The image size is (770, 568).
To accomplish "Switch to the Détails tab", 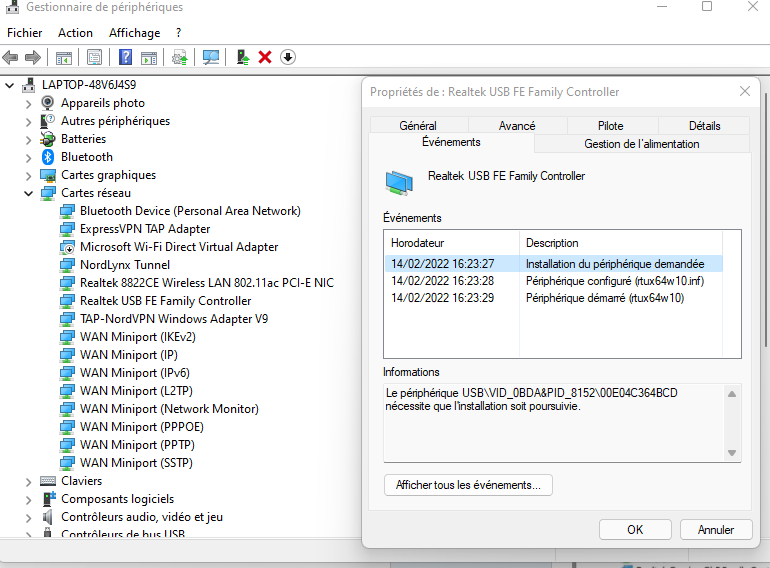I will pyautogui.click(x=704, y=126).
